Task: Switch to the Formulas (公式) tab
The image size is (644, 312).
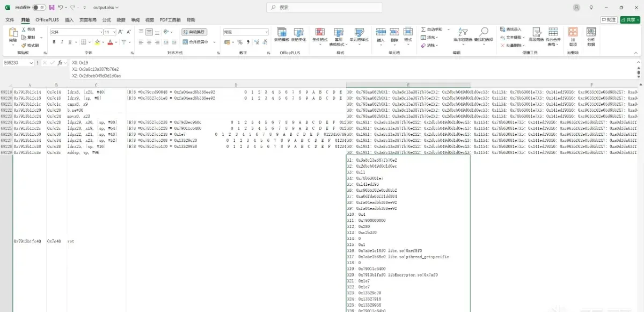Action: [106, 20]
